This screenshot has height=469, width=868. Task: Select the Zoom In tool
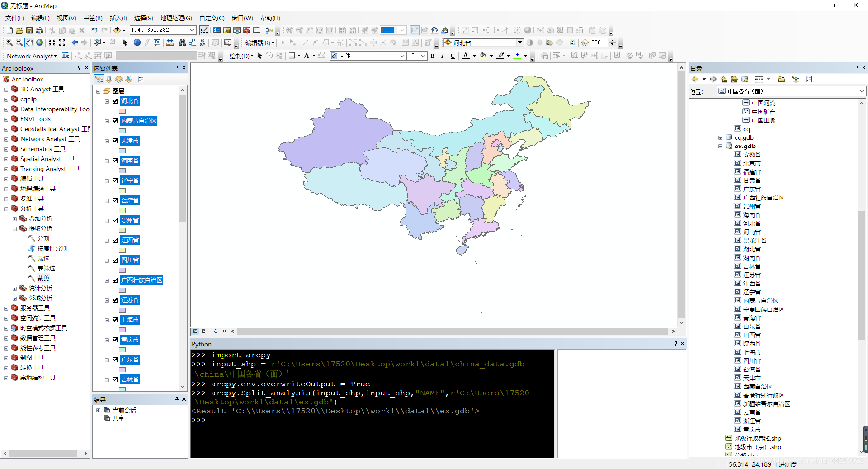(9, 43)
